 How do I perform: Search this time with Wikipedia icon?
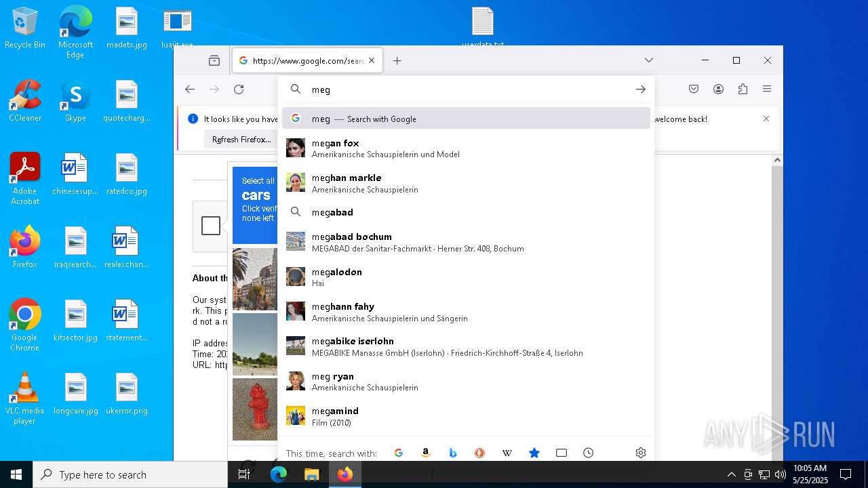coord(507,453)
